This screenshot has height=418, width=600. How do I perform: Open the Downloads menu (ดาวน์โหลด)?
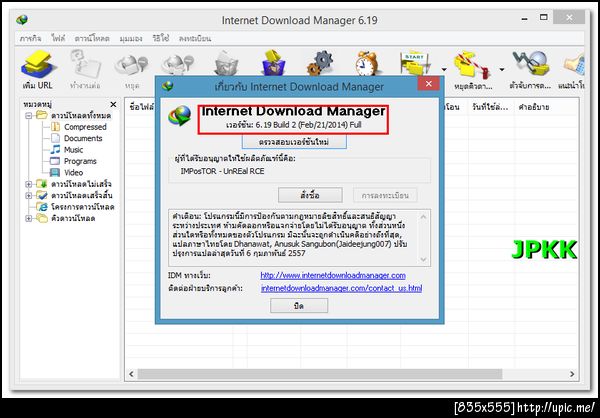pos(92,38)
